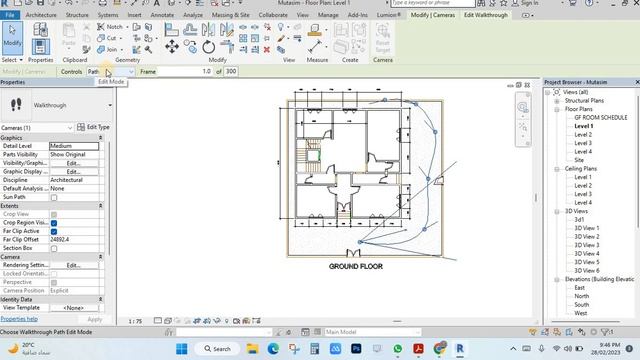Collapse the Floor Plans tree node

pyautogui.click(x=557, y=109)
